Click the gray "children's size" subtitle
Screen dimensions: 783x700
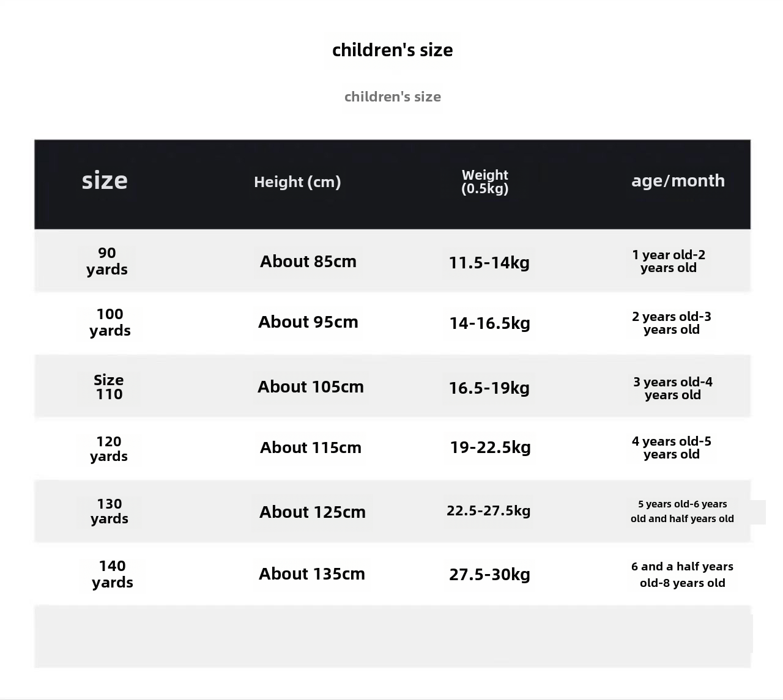(392, 97)
